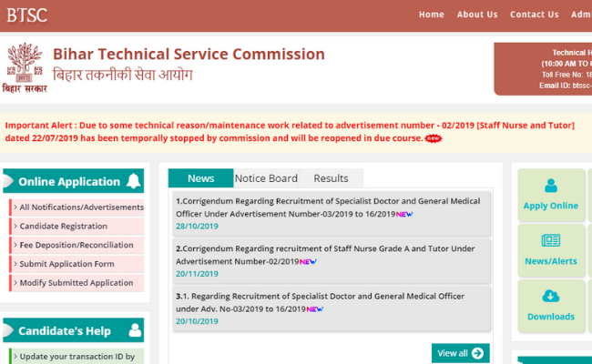Open the About Us menu item

477,15
